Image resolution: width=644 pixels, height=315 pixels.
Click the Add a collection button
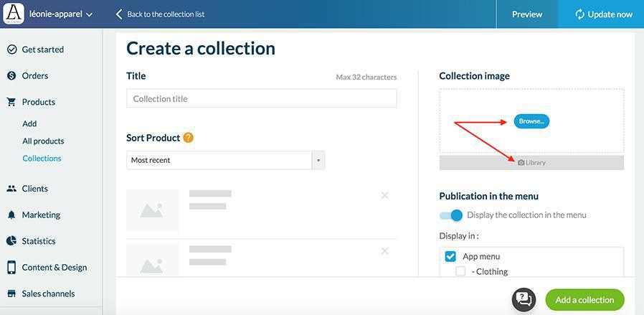584,300
